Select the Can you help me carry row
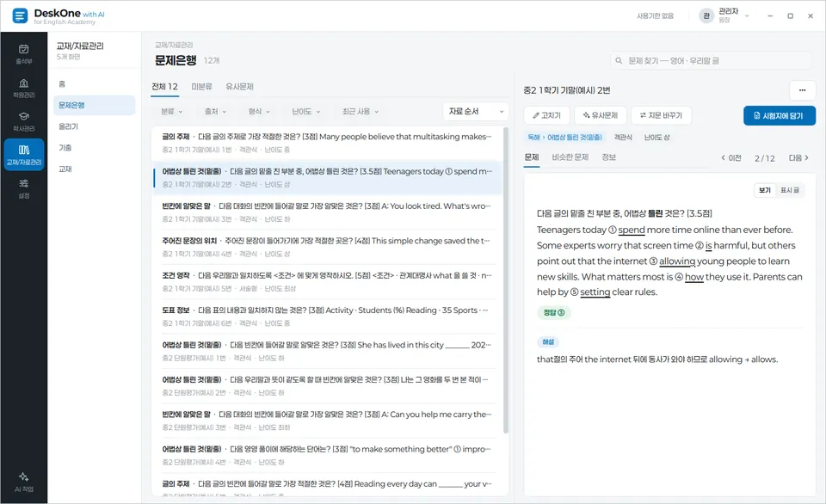826x504 pixels. (327, 421)
